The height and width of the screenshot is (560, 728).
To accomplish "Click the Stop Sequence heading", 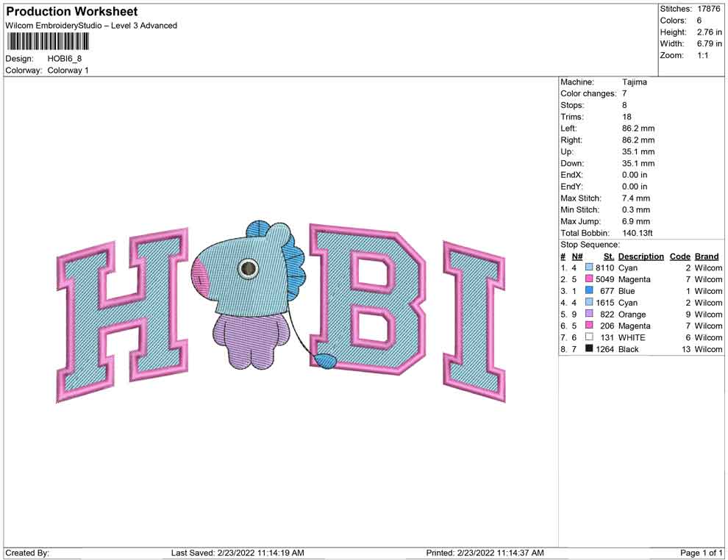I will [x=590, y=245].
